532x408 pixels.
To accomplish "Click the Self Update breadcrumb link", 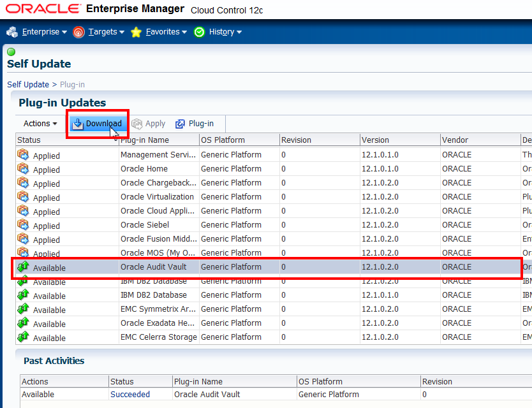I will (28, 84).
